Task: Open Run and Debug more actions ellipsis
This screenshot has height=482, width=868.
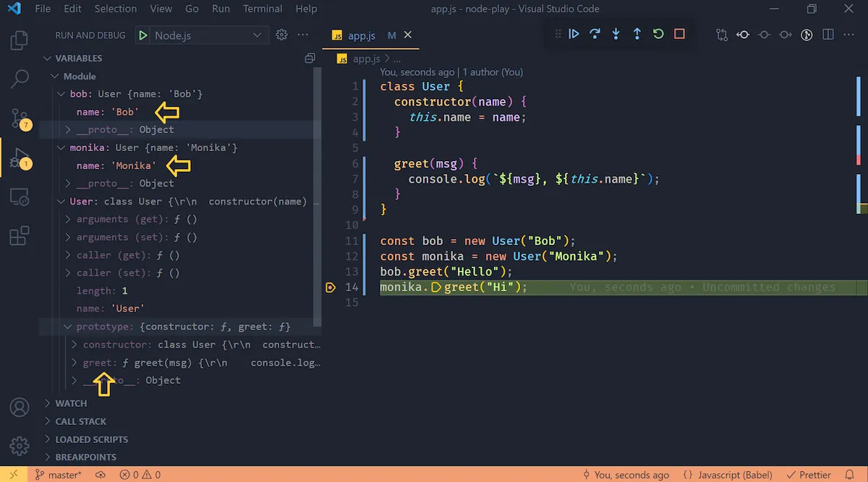Action: pyautogui.click(x=302, y=35)
